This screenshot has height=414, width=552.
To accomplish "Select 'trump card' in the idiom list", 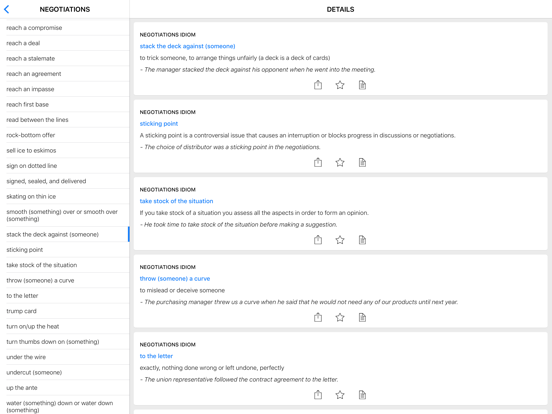I will 64,311.
